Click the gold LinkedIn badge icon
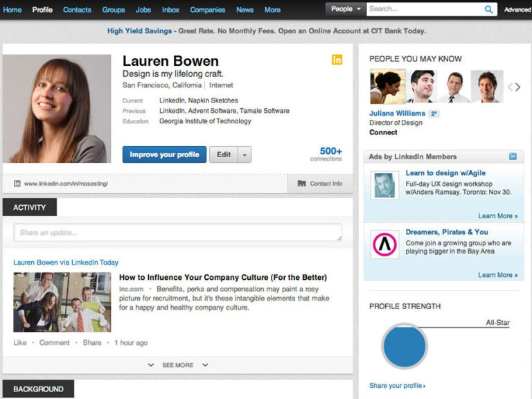 (x=337, y=60)
